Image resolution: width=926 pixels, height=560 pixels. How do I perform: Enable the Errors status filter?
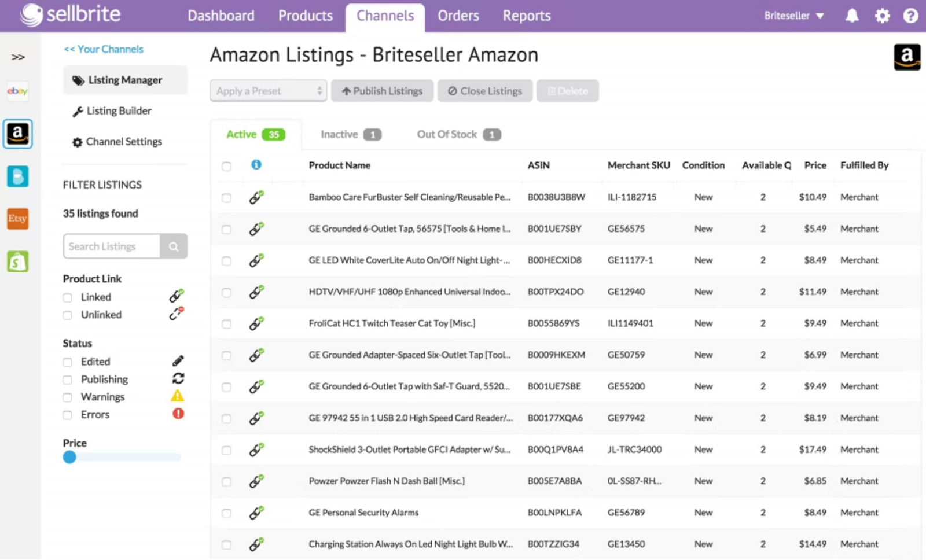coord(67,414)
